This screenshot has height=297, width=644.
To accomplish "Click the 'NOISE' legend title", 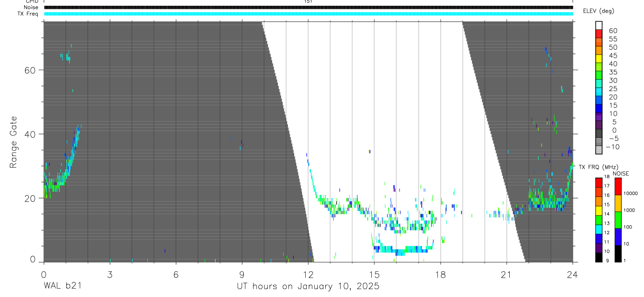I will [x=621, y=173].
